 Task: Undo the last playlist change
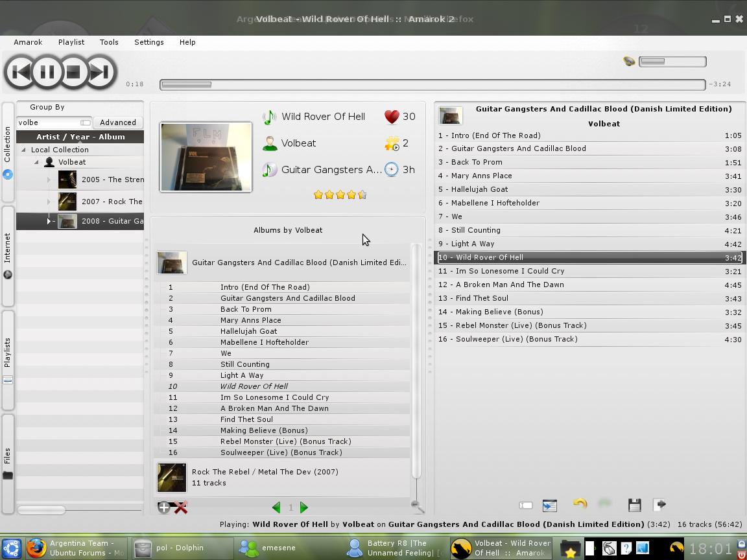coord(580,504)
